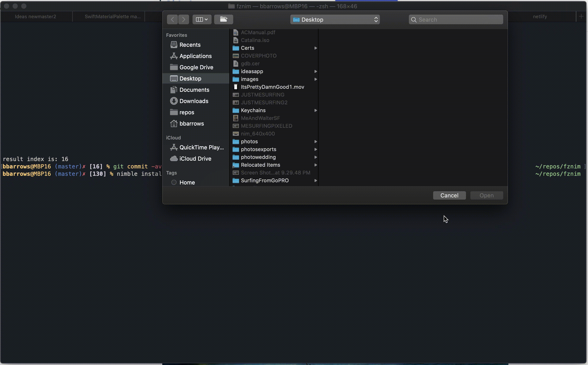Click the Search field
This screenshot has height=365, width=588.
[456, 19]
